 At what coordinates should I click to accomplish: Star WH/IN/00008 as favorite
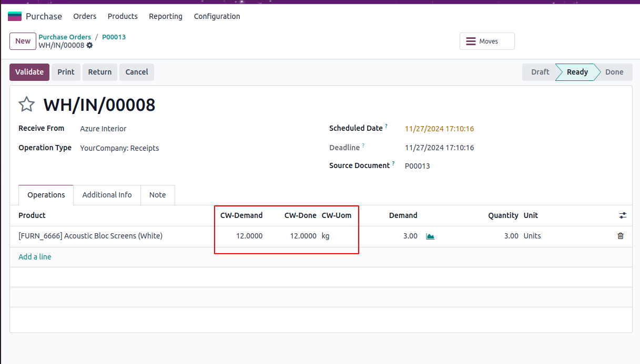tap(26, 105)
